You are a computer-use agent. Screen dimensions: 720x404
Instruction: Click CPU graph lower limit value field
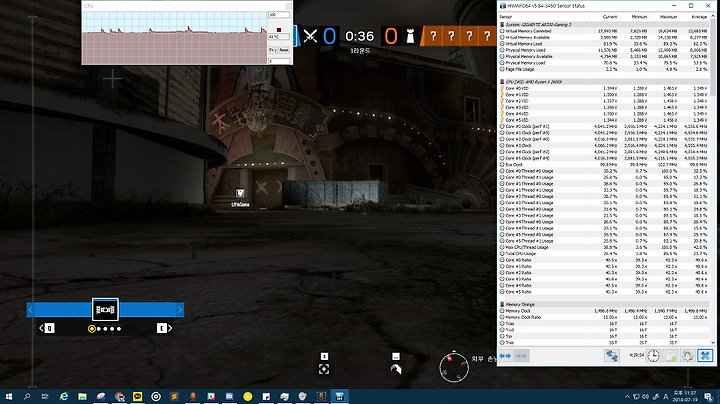[279, 61]
